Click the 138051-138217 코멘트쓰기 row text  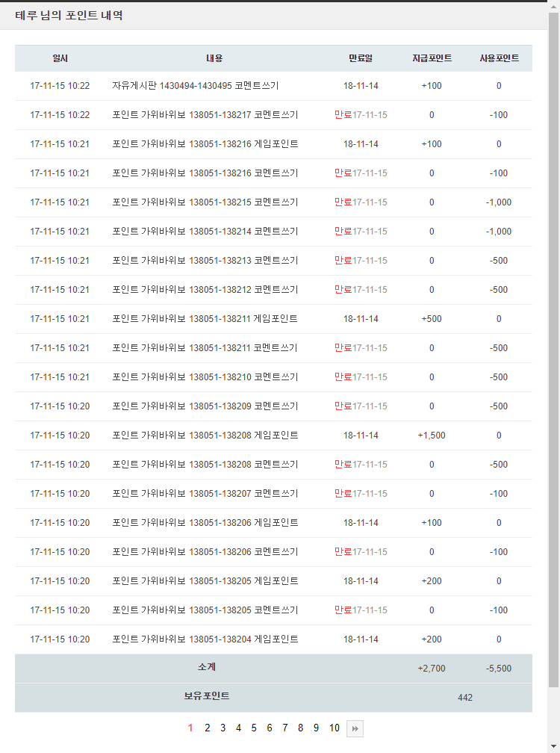click(205, 115)
